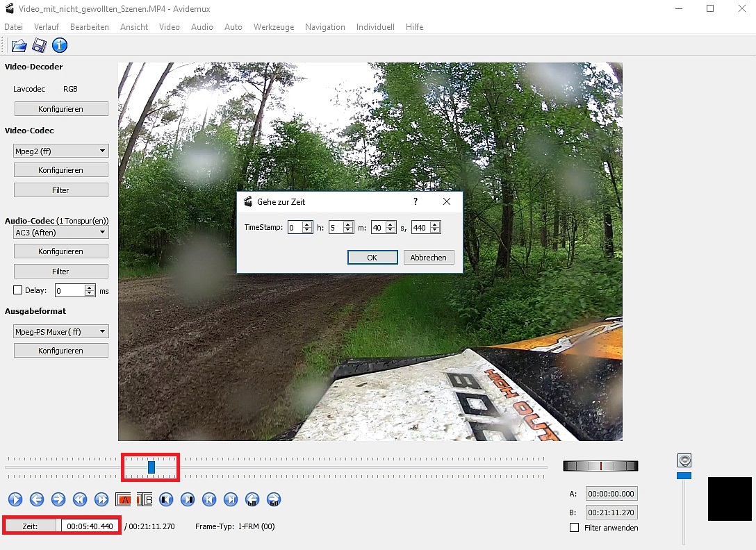Set selection end marker B
Viewport: 756px width, 550px height.
point(145,499)
